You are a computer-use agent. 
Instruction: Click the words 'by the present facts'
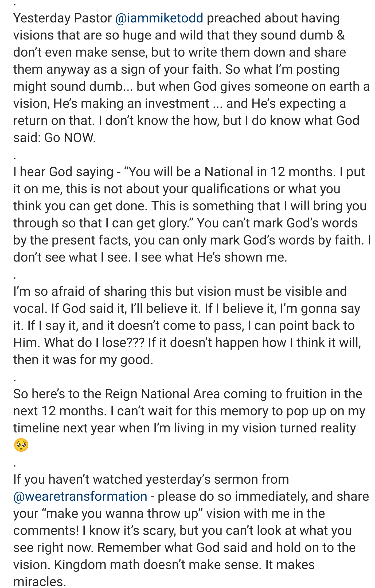[x=72, y=240]
